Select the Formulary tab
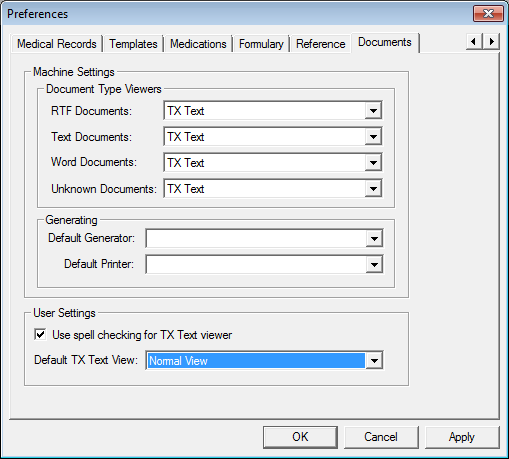Image resolution: width=509 pixels, height=459 pixels. coord(261,44)
